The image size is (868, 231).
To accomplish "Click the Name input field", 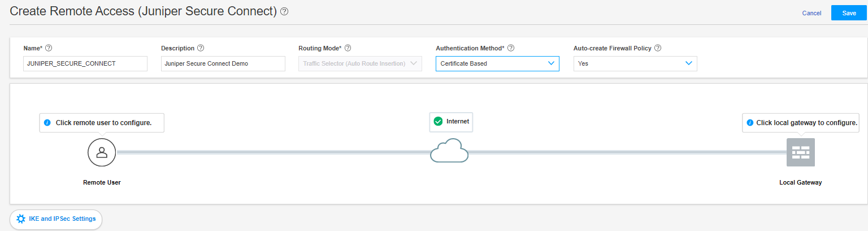I will pyautogui.click(x=85, y=63).
